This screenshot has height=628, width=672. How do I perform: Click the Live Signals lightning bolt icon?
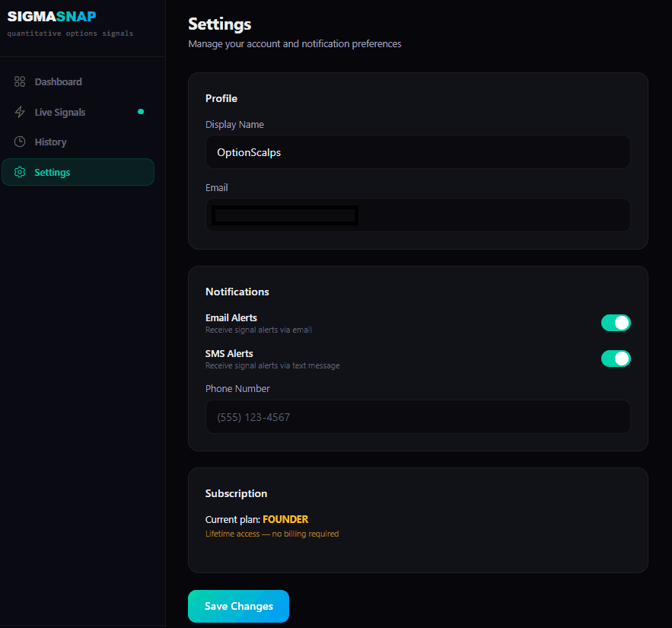tap(20, 112)
